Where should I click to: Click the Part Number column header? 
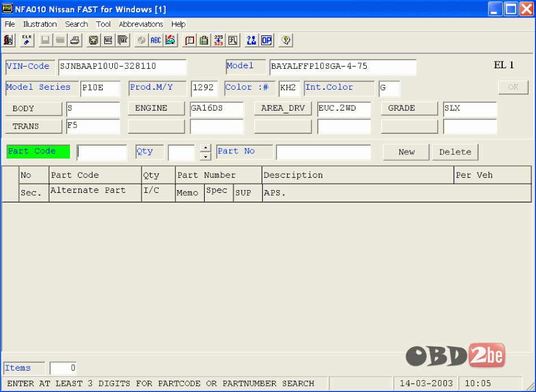tap(219, 175)
